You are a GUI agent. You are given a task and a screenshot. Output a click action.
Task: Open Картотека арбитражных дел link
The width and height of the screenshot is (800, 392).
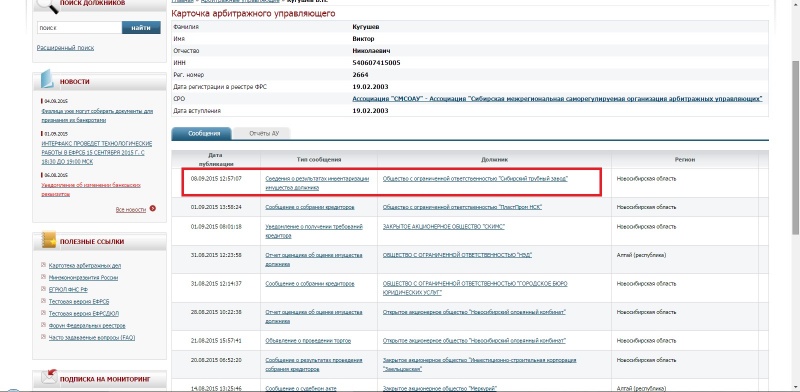[x=85, y=266]
